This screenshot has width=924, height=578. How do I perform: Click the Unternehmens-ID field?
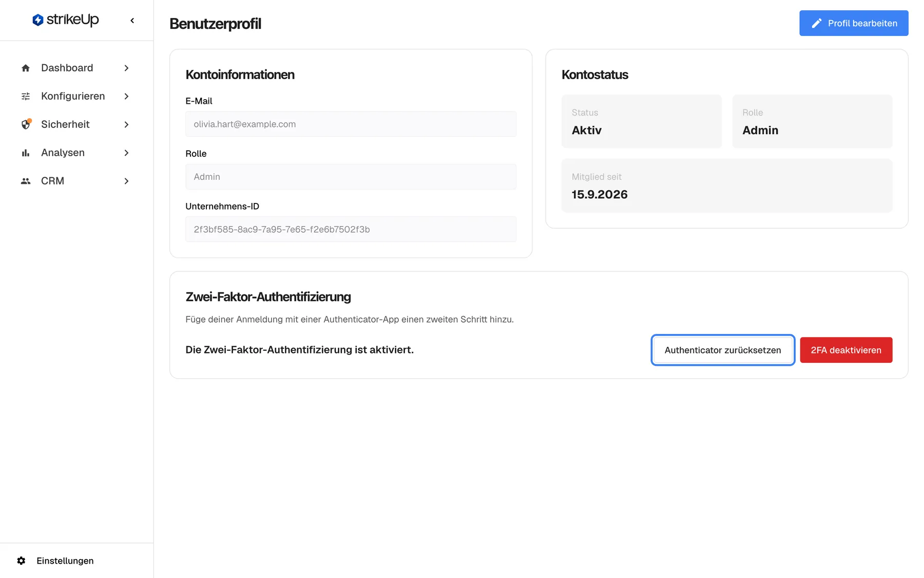point(351,229)
